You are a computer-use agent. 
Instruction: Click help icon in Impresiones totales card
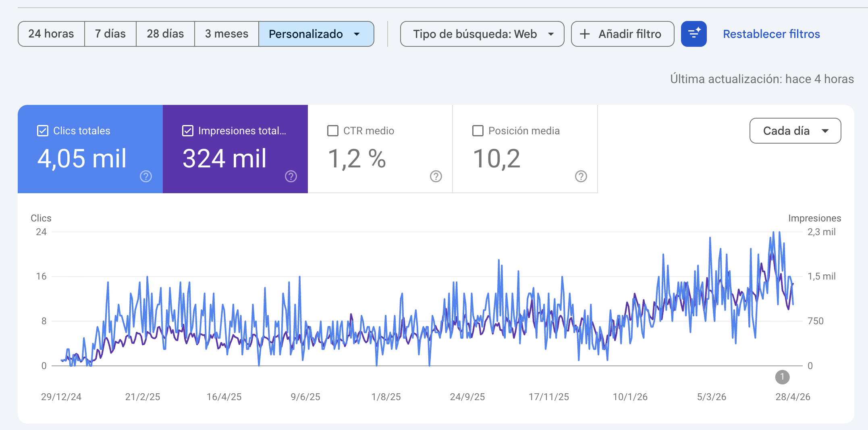click(x=291, y=176)
